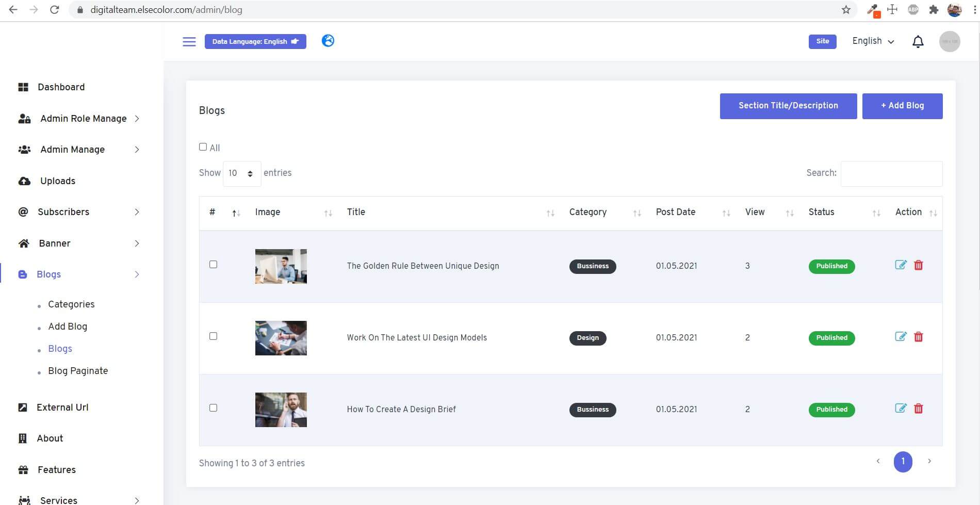980x505 pixels.
Task: Open the Dashboard section icon
Action: pos(24,87)
